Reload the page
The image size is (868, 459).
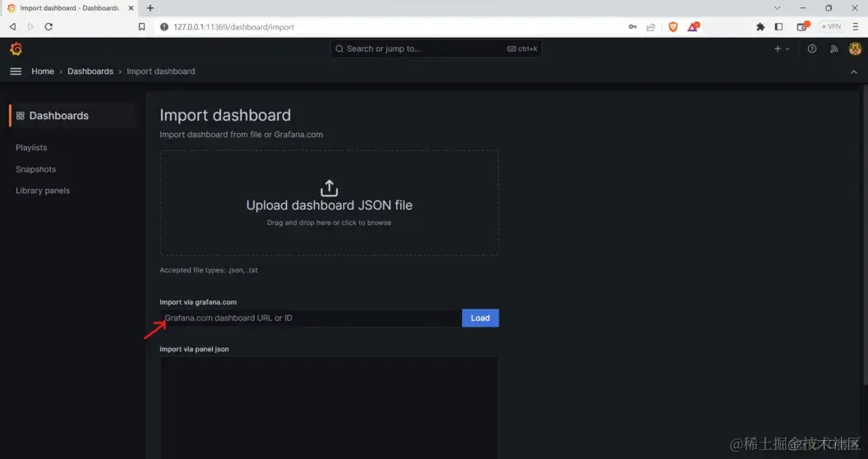48,26
